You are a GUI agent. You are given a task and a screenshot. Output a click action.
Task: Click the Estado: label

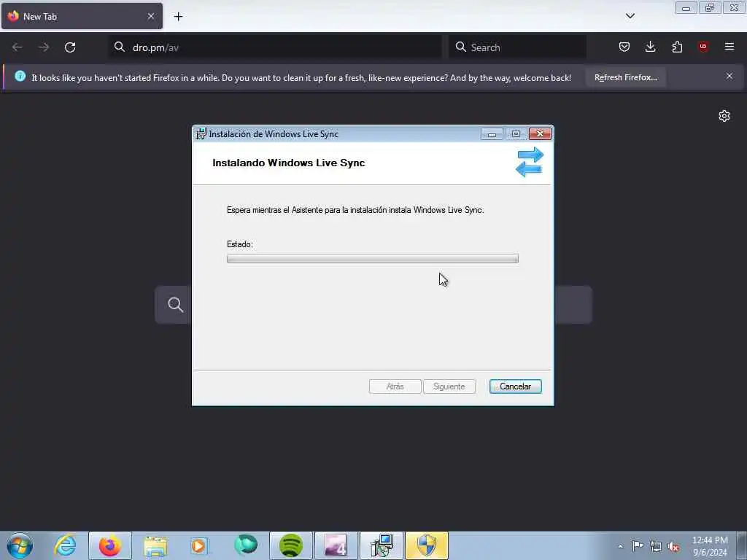pyautogui.click(x=239, y=244)
